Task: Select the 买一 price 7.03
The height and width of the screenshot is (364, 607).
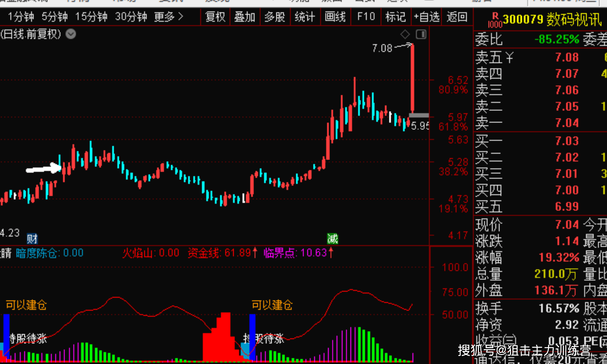Action: [x=567, y=141]
